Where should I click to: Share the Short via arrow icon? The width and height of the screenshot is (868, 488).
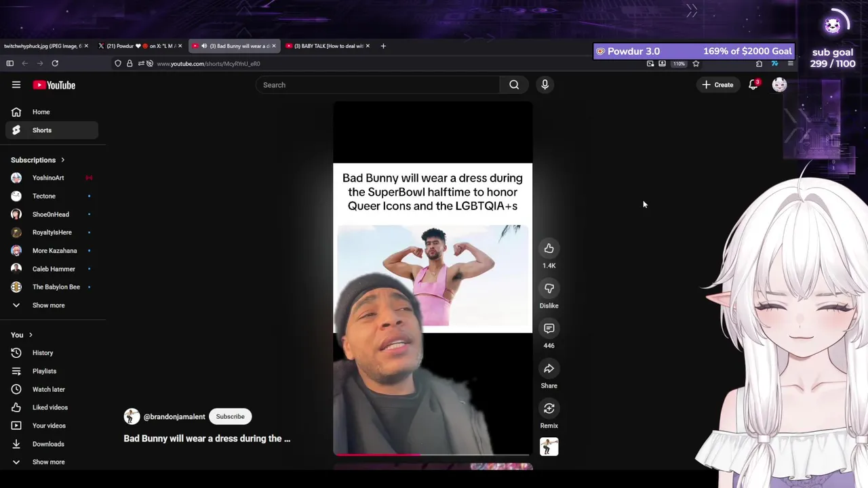(x=549, y=369)
